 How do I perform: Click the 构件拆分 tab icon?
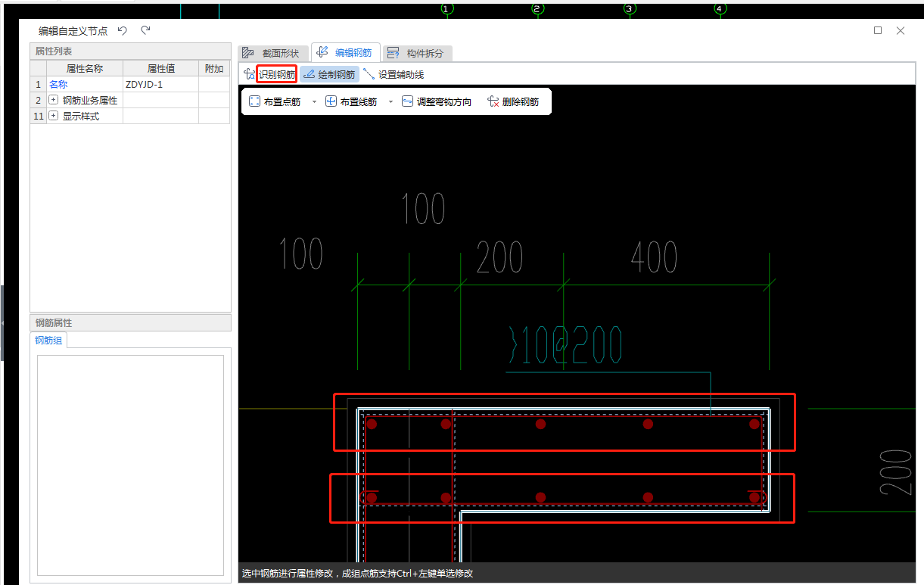[393, 53]
